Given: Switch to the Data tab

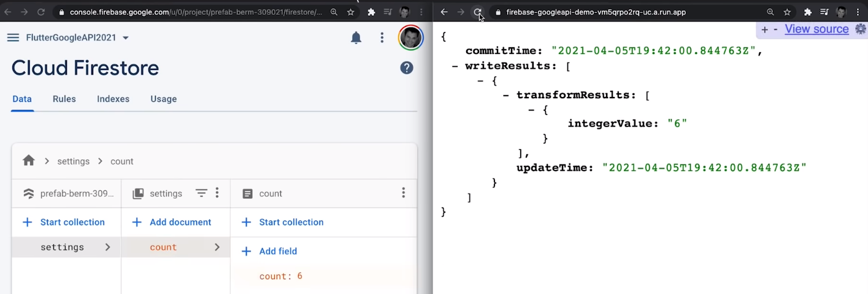Looking at the screenshot, I should [x=22, y=99].
